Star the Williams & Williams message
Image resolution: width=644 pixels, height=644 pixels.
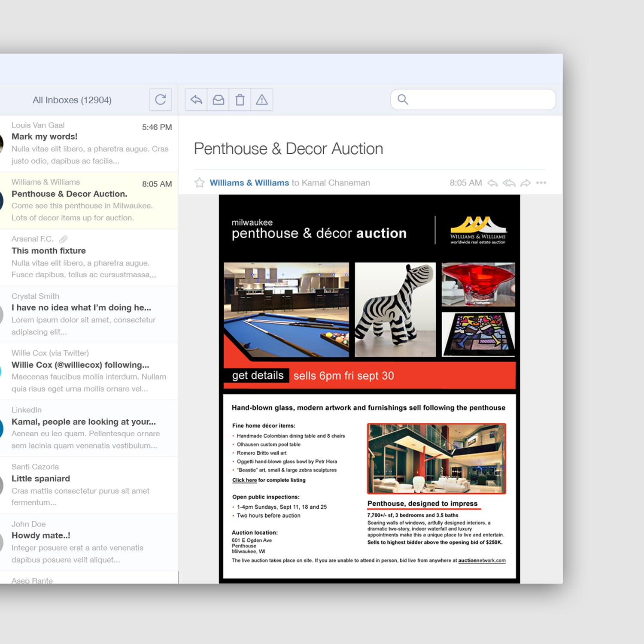(200, 183)
